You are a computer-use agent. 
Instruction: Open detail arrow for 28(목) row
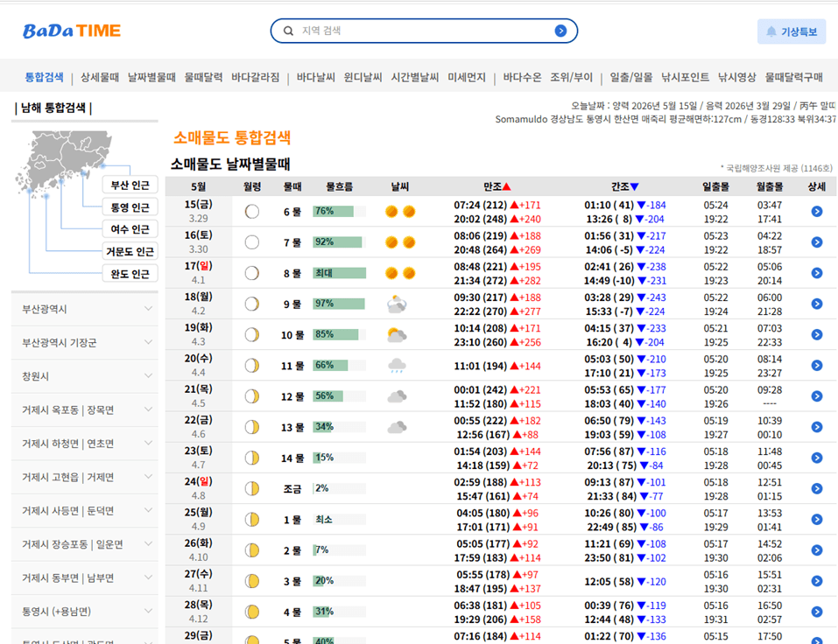pos(817,612)
